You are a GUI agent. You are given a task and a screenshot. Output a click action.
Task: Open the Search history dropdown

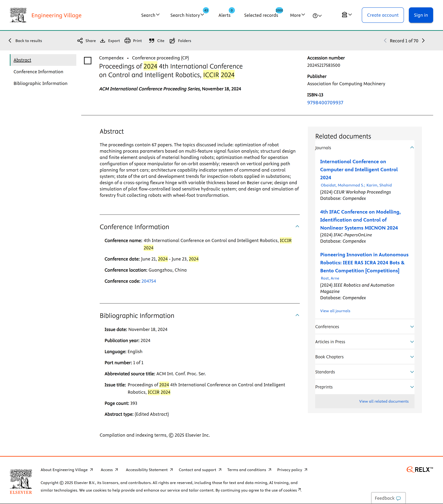187,15
